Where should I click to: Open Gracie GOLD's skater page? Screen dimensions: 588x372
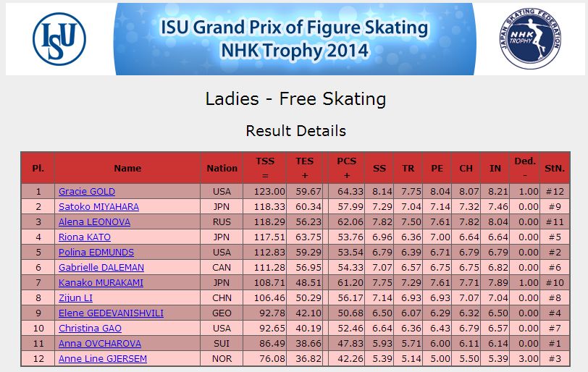pos(87,192)
